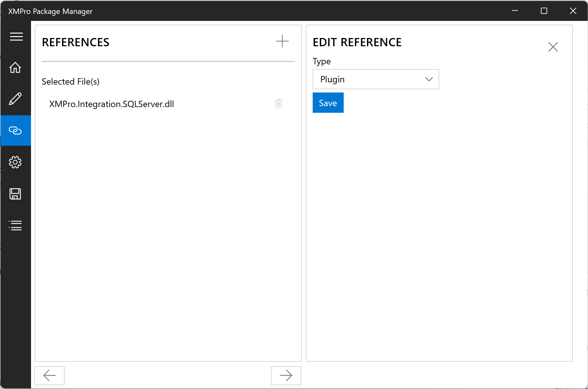Image resolution: width=588 pixels, height=389 pixels.
Task: Maximize the XMPro Package Manager window
Action: click(x=544, y=11)
